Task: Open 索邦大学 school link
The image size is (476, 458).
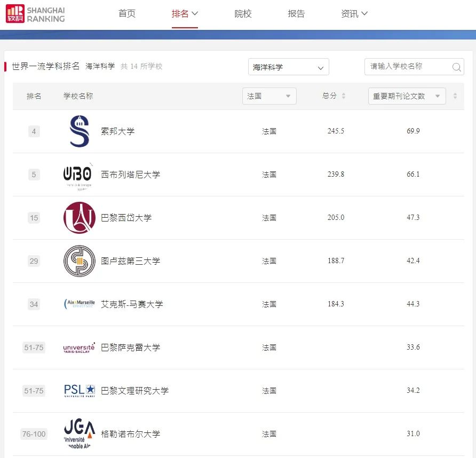Action: [x=118, y=131]
